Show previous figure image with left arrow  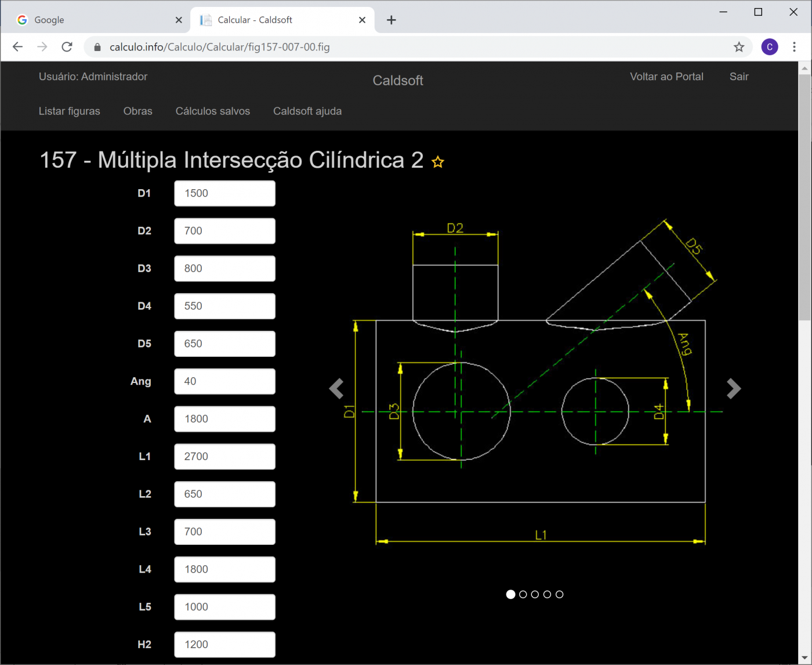click(x=336, y=388)
